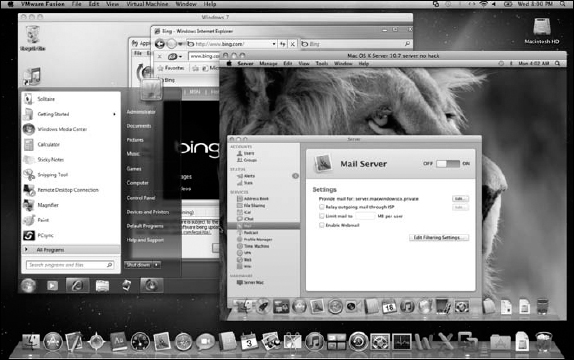This screenshot has width=574, height=360.
Task: Open the View menu in VMware Fusion
Action: click(112, 4)
